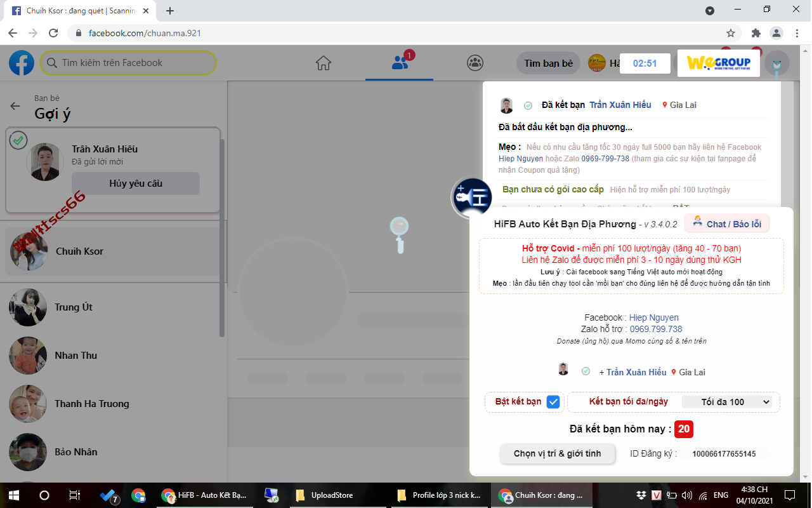Click the ID Đăng ký field

(724, 454)
